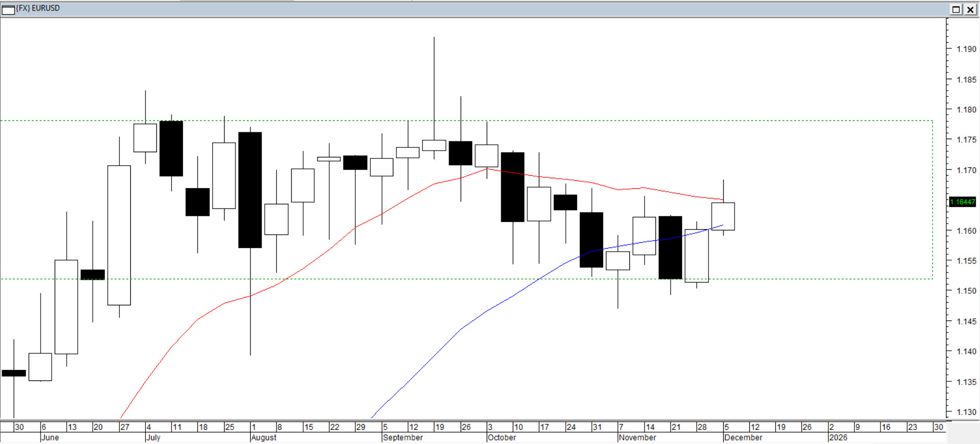Click the December month label on time axis
The image size is (980, 444).
click(743, 438)
